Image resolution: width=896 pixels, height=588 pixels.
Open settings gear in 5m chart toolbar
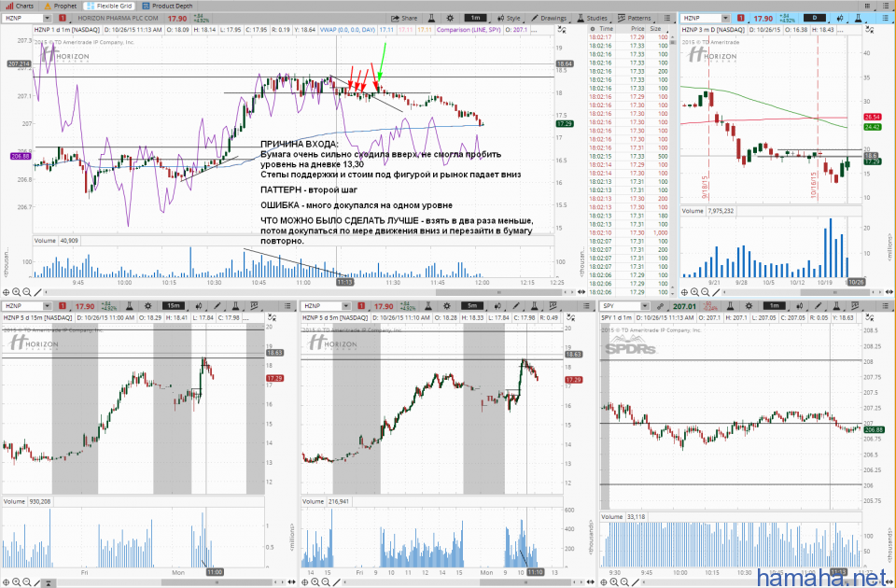coord(447,306)
